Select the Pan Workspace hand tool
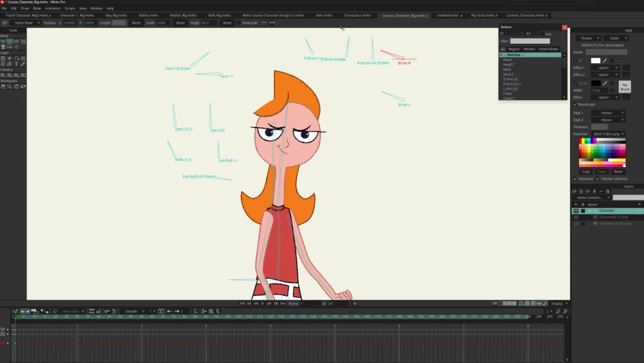The height and width of the screenshot is (363, 644). point(3,86)
